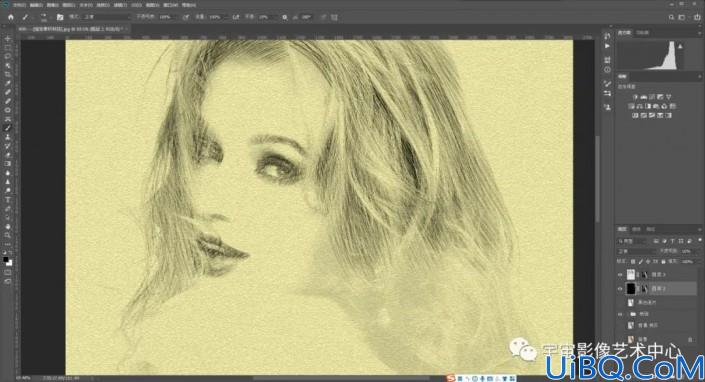
Task: Open the layer blend mode dropdown
Action: point(637,251)
